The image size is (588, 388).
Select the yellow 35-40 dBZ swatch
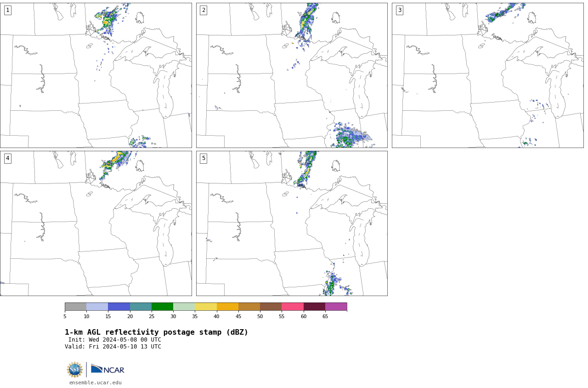point(206,307)
